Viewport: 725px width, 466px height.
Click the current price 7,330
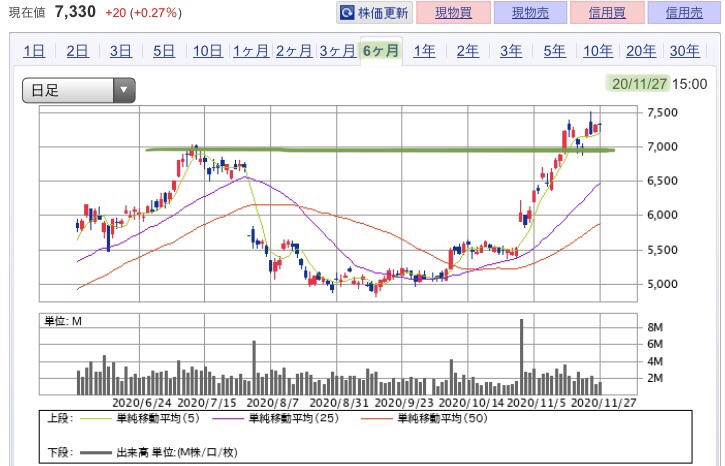(x=75, y=12)
